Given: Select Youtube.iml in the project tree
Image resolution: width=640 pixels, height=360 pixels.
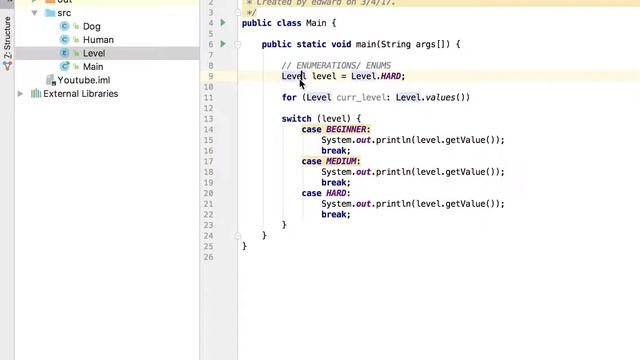Looking at the screenshot, I should point(84,80).
